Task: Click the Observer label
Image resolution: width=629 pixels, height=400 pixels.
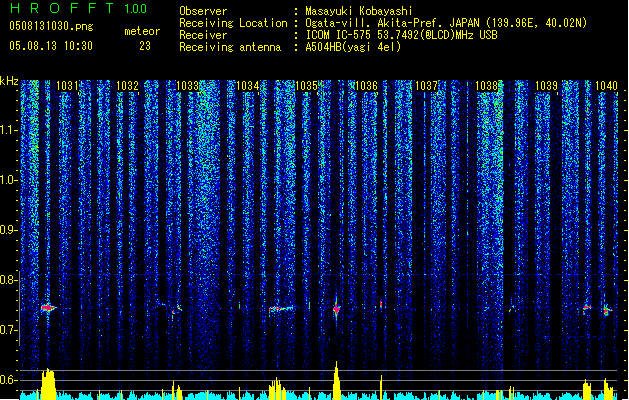Action: click(x=203, y=11)
